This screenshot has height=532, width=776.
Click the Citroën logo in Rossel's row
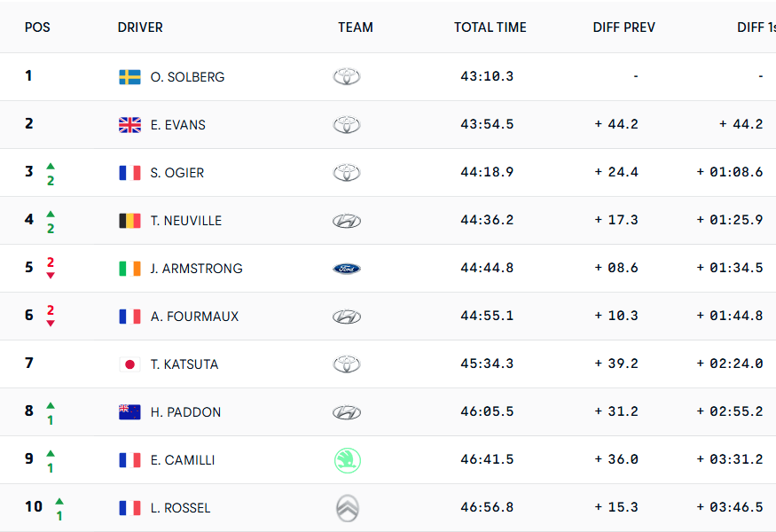pos(347,508)
